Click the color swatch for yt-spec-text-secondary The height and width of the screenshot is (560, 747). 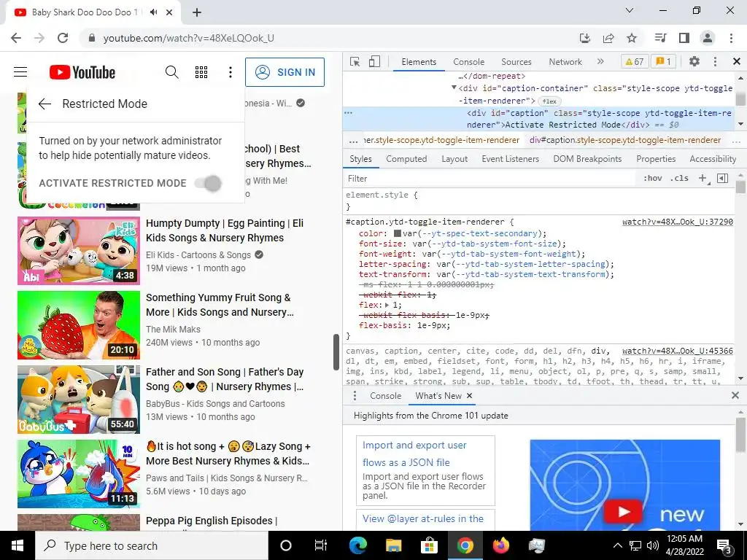(397, 233)
